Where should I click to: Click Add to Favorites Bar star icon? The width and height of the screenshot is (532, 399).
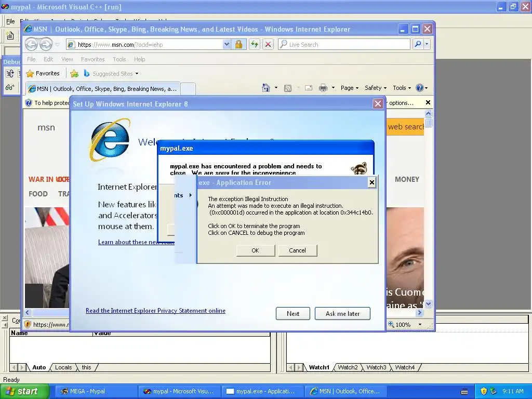(x=74, y=73)
